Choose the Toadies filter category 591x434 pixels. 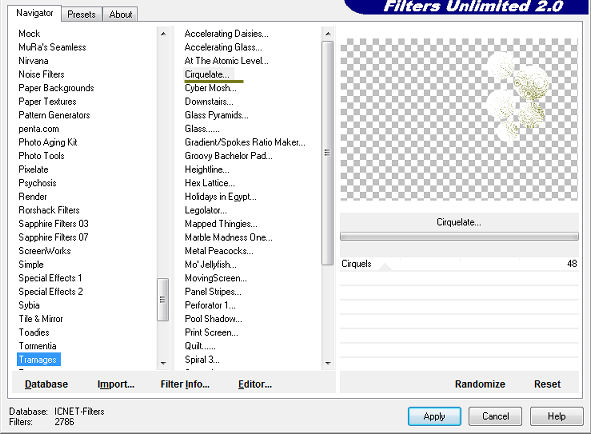pyautogui.click(x=34, y=332)
